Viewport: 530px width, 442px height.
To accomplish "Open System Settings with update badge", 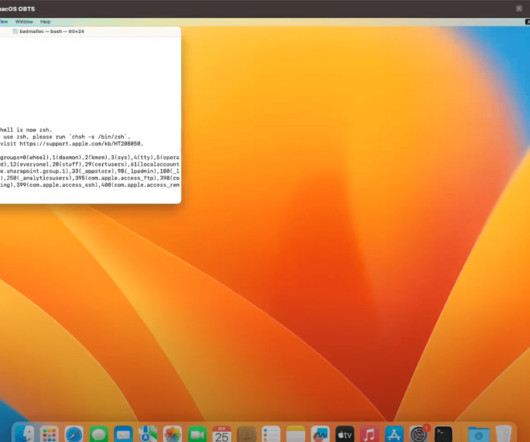I will pyautogui.click(x=419, y=434).
